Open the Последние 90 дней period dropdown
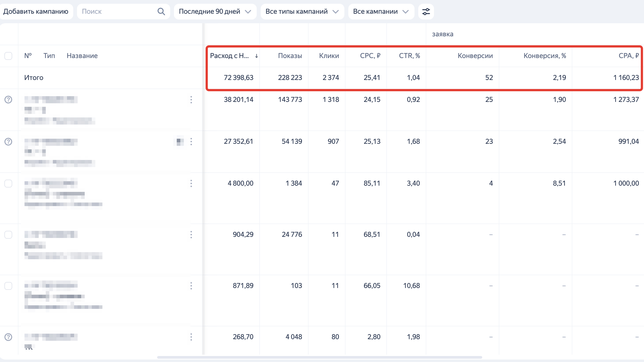Viewport: 644px width, 362px height. (x=215, y=12)
